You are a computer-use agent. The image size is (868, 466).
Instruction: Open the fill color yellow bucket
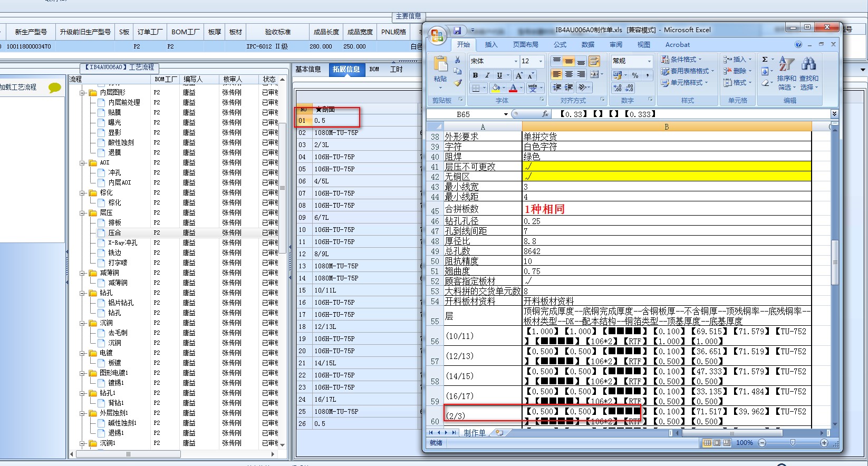(x=495, y=88)
